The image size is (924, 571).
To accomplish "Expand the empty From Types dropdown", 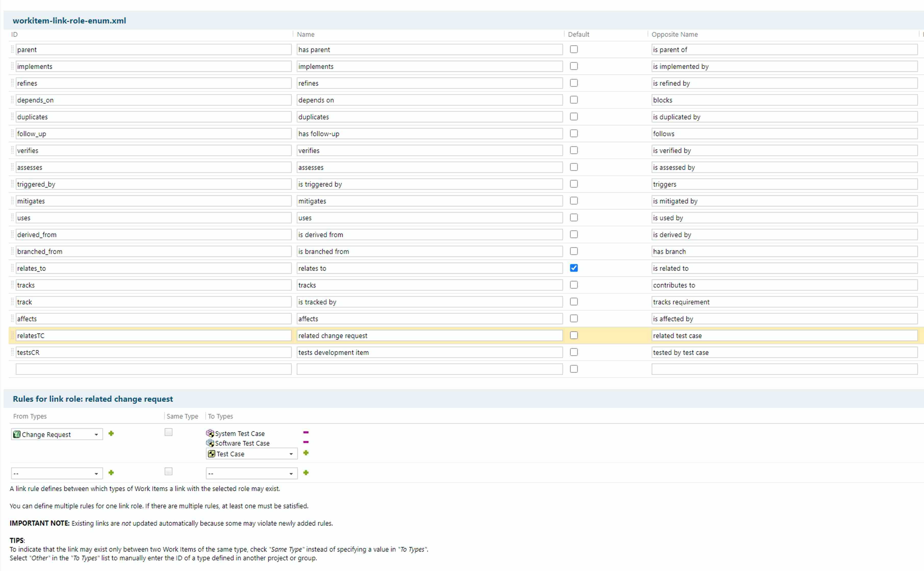I will tap(57, 474).
